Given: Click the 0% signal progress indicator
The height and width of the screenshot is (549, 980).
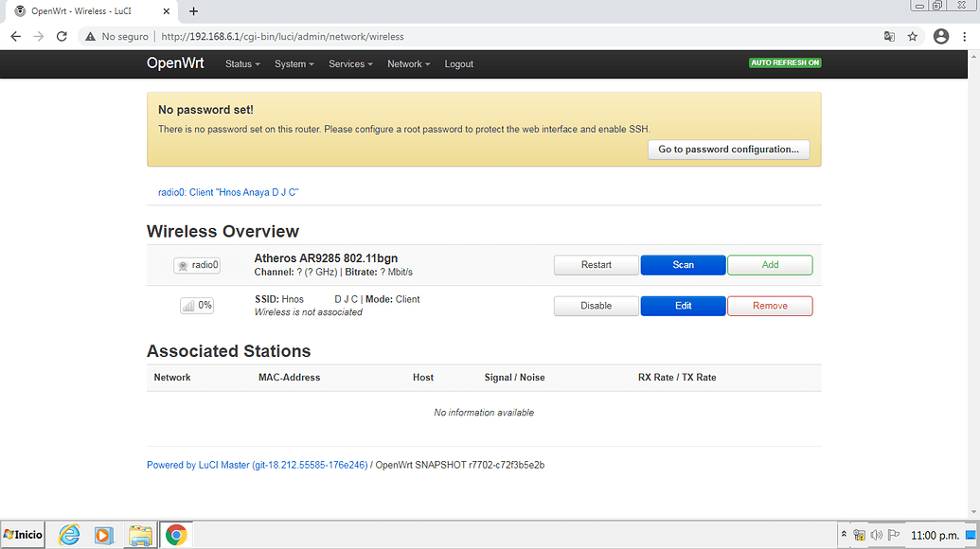Looking at the screenshot, I should 196,305.
